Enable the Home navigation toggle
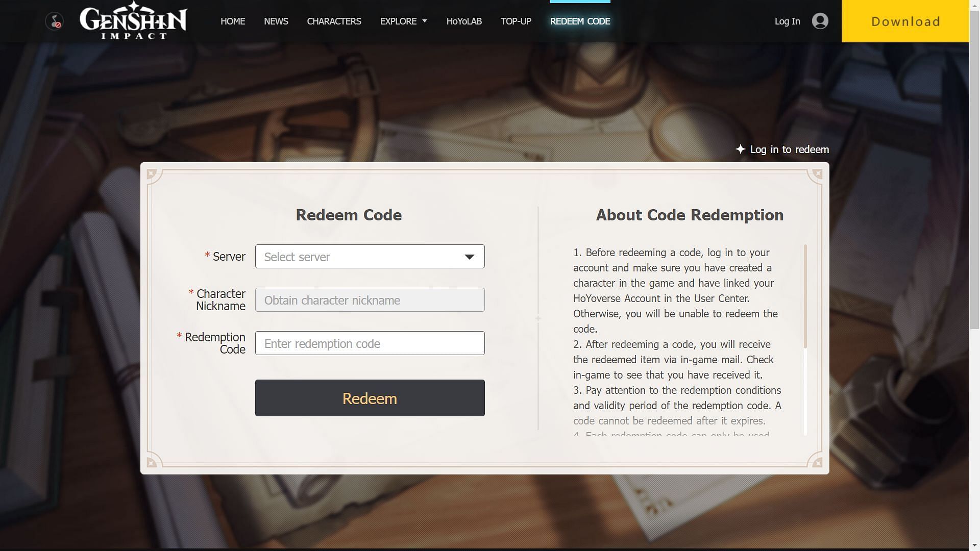The height and width of the screenshot is (551, 980). click(233, 21)
